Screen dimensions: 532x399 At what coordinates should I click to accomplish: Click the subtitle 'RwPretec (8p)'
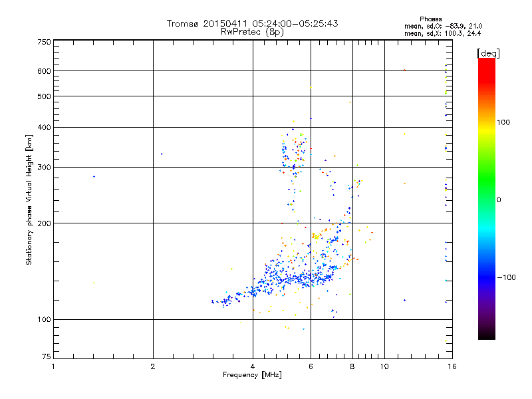[x=252, y=32]
